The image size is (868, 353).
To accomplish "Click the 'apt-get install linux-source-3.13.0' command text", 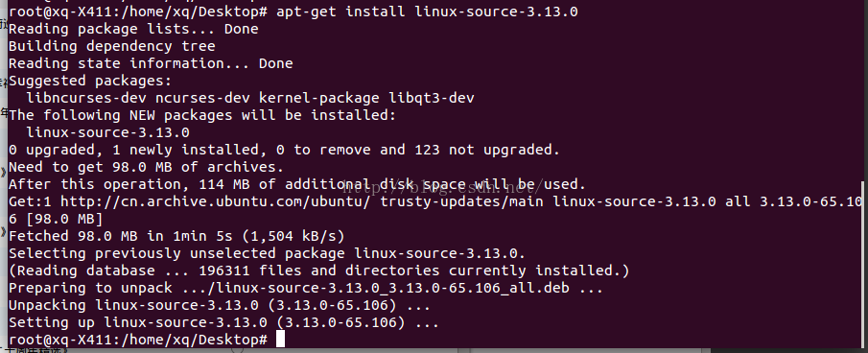I will [427, 12].
